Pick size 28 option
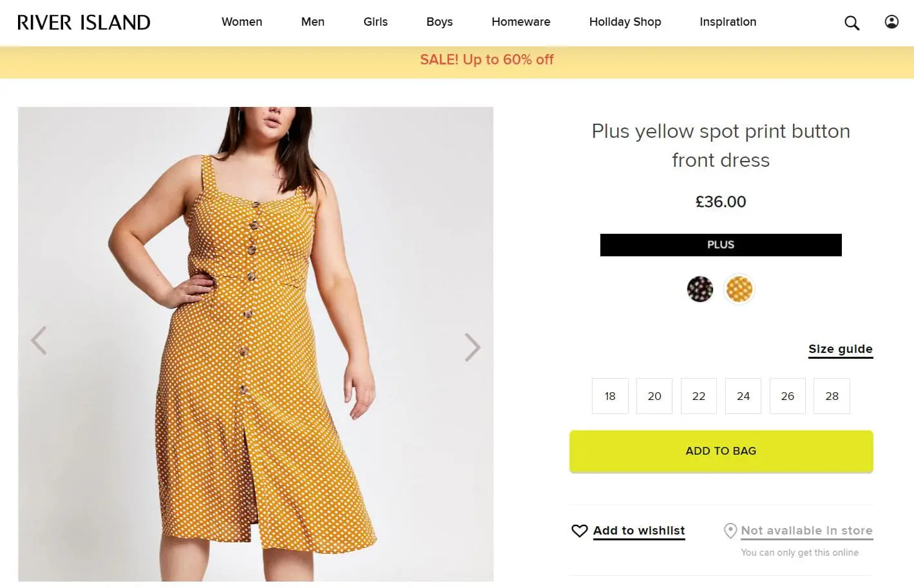The width and height of the screenshot is (914, 588). 832,396
